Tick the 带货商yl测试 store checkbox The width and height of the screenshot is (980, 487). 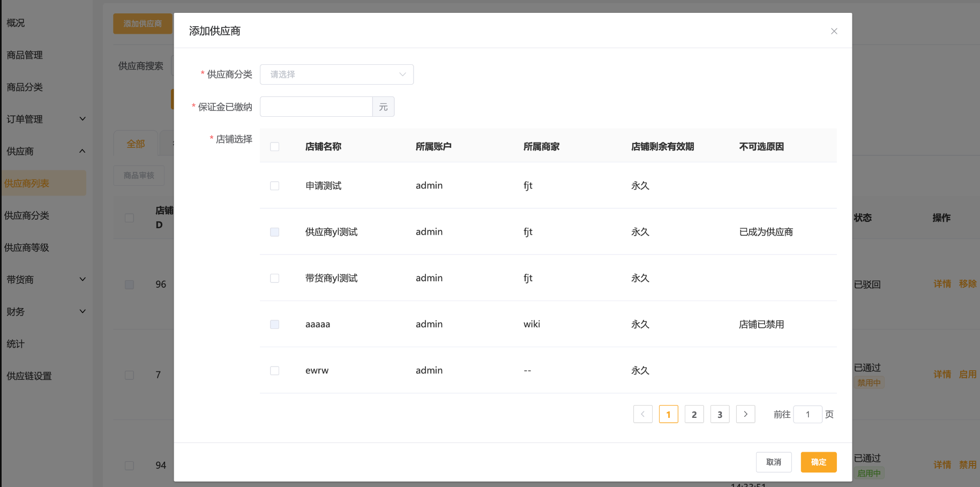275,278
